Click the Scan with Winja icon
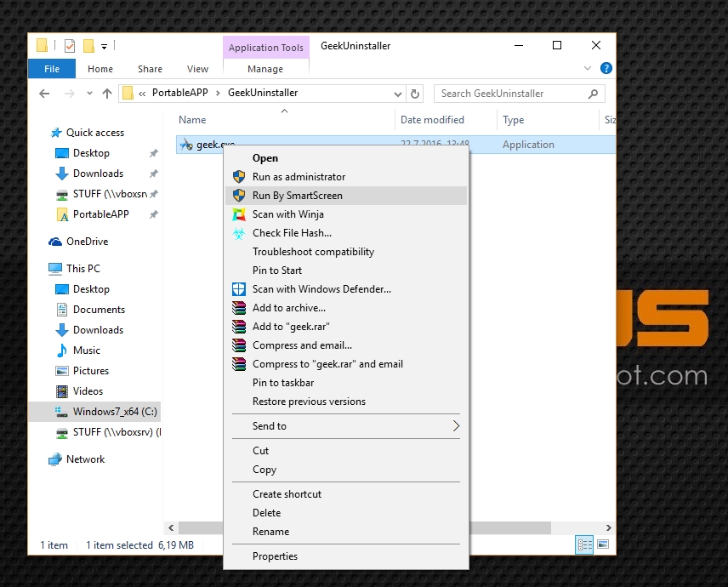This screenshot has height=587, width=728. click(239, 214)
